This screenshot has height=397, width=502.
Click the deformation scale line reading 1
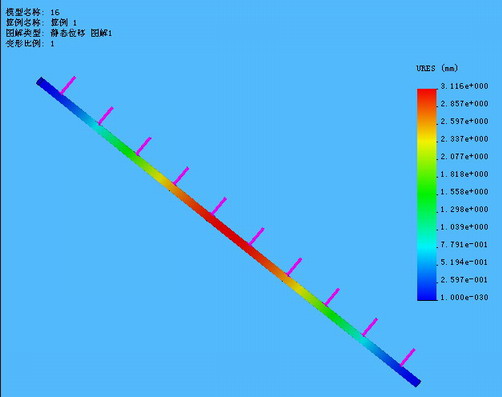(30, 43)
